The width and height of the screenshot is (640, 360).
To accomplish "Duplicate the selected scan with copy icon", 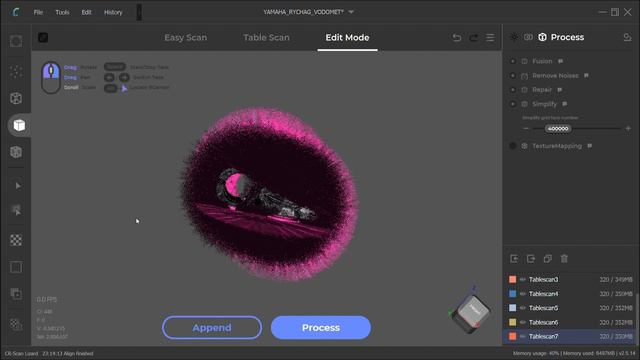I will (x=548, y=258).
